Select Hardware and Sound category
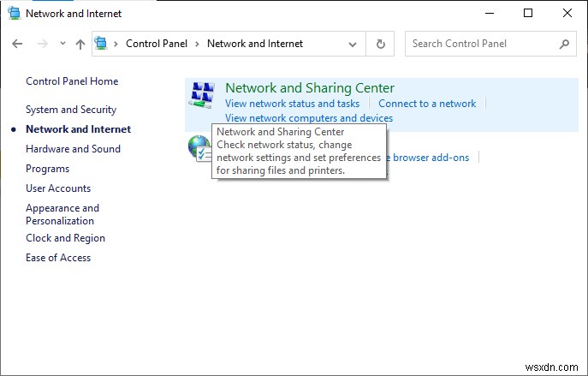This screenshot has width=588, height=376. pyautogui.click(x=73, y=149)
